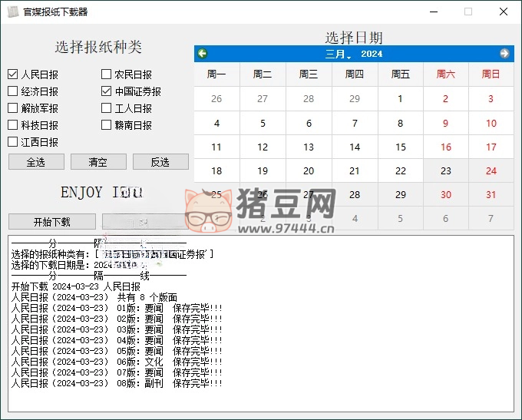Click the 周日 weekday header
The image size is (522, 420).
point(491,74)
